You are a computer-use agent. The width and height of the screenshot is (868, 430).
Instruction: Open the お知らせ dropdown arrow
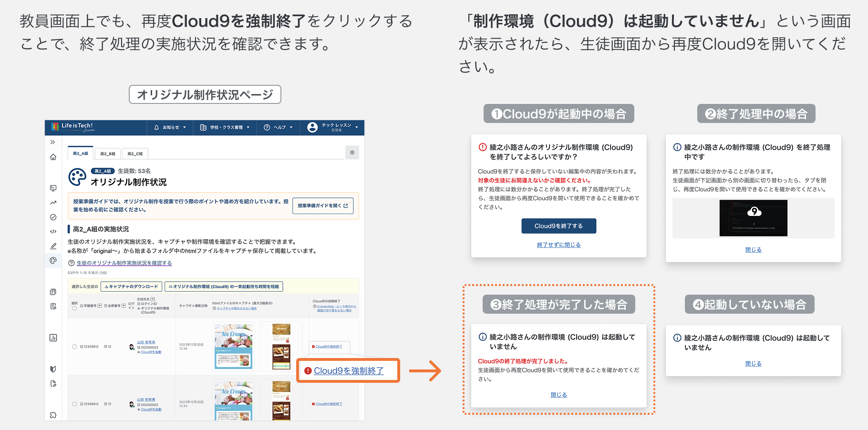pyautogui.click(x=184, y=127)
